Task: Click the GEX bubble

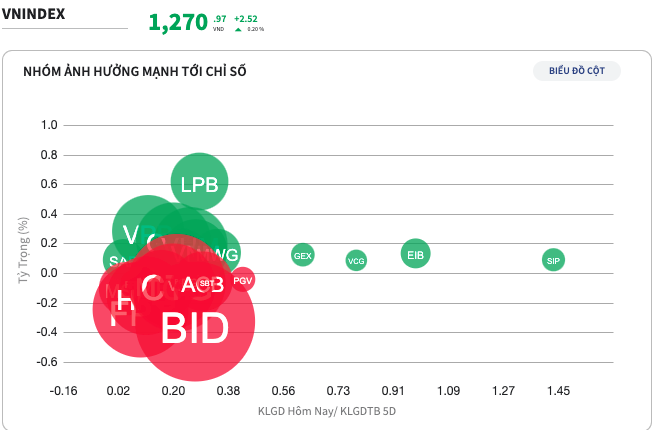Action: click(x=303, y=255)
